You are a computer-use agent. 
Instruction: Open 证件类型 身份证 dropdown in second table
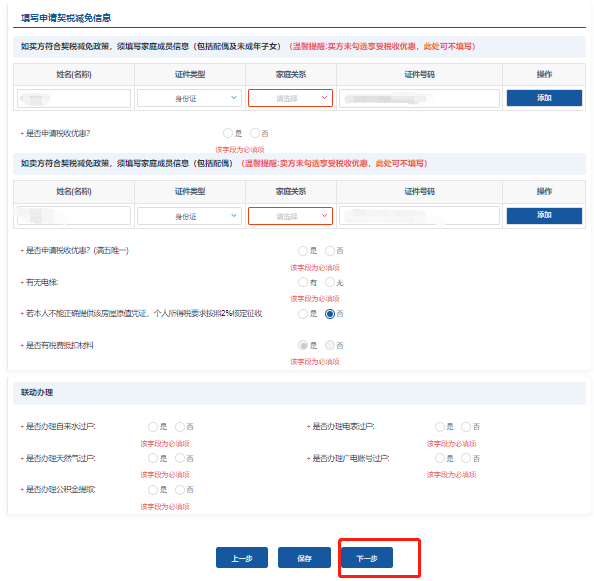tap(189, 216)
